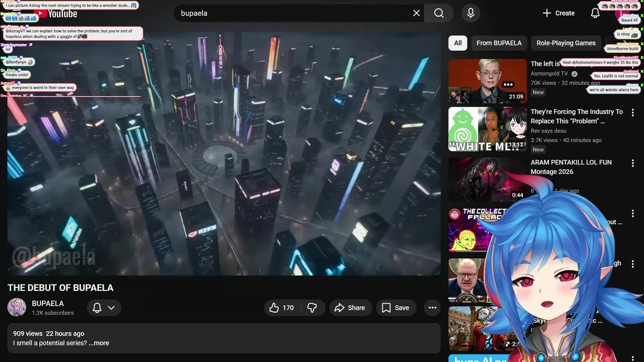644x362 pixels.
Task: Select the Role-Playing Games chip
Action: coord(566,43)
